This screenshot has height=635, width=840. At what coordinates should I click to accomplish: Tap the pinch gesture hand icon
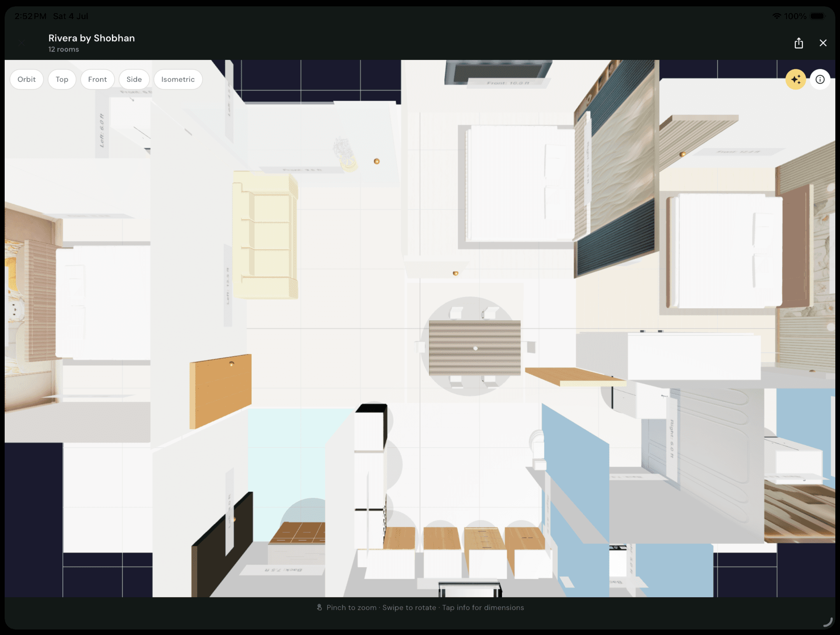319,607
